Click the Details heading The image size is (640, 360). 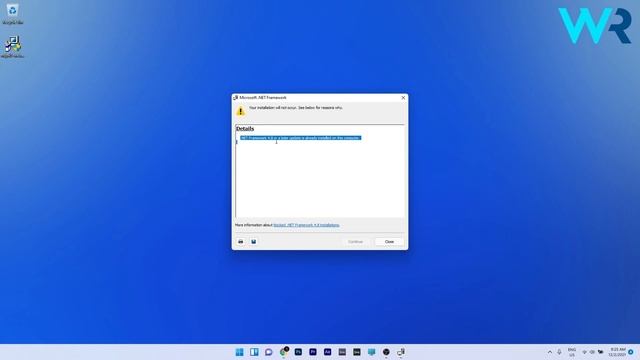(x=245, y=129)
